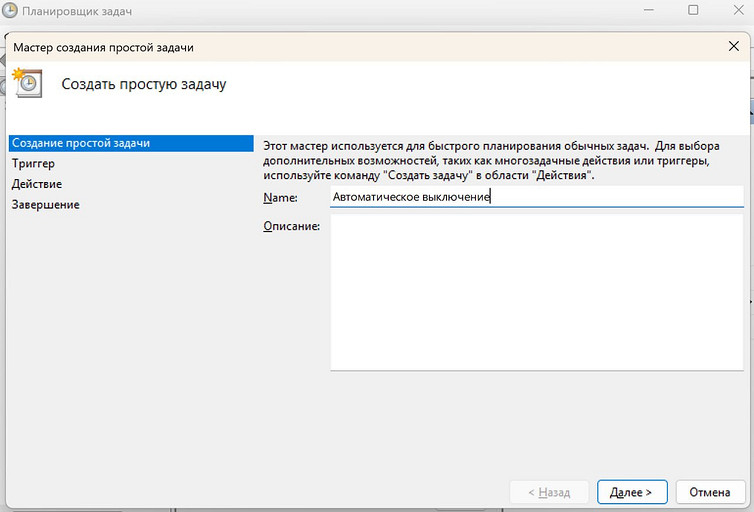Select the Создание простой задачи step

131,143
